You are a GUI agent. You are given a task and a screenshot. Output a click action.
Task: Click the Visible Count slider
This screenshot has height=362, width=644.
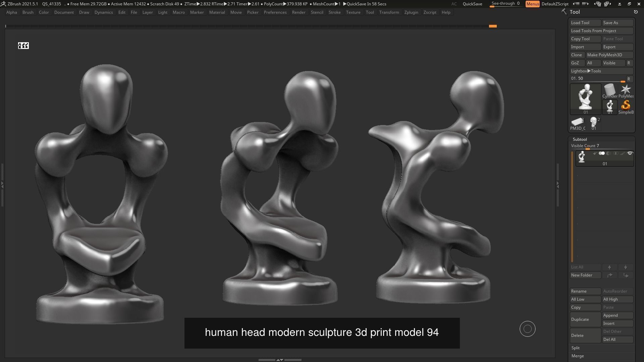click(x=601, y=146)
